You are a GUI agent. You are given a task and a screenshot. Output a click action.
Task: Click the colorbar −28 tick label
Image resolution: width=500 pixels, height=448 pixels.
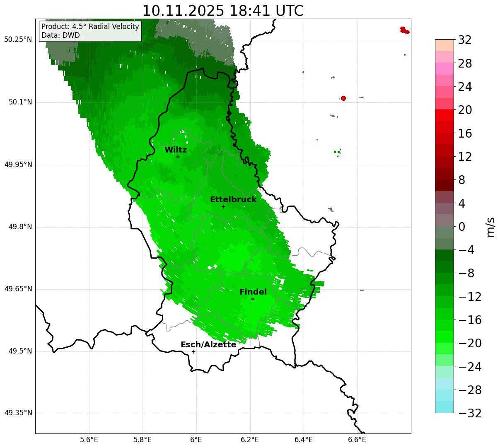(469, 390)
